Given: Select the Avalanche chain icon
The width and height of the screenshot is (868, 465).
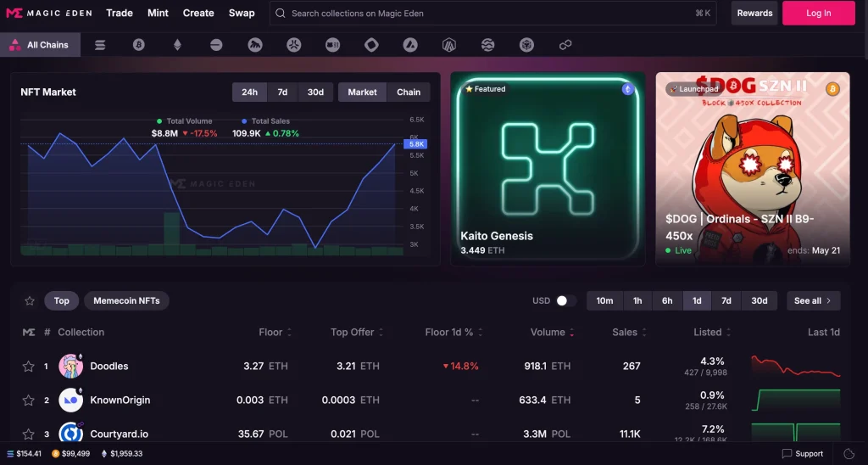Looking at the screenshot, I should (410, 45).
